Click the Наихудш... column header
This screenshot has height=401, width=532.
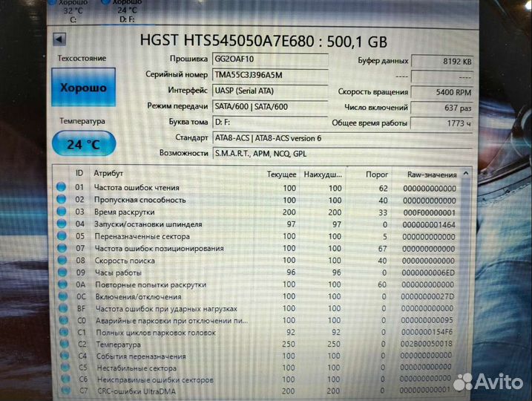[x=323, y=175]
